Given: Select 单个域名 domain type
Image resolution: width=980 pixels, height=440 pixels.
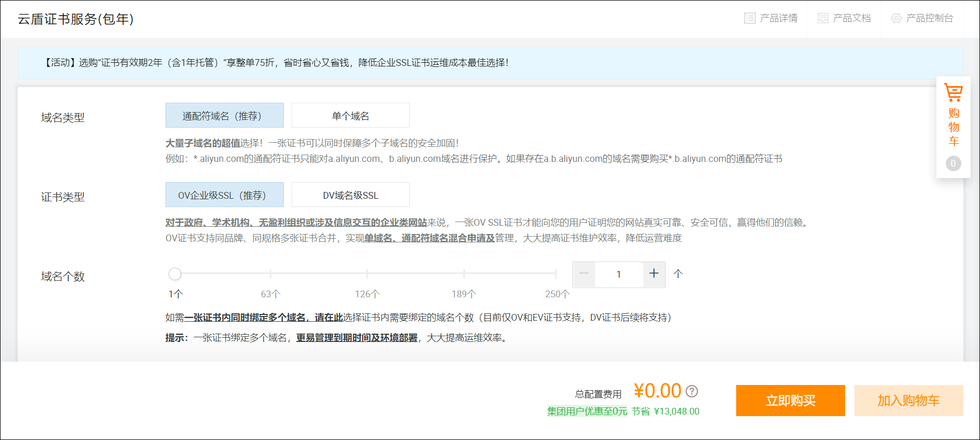Looking at the screenshot, I should (351, 115).
